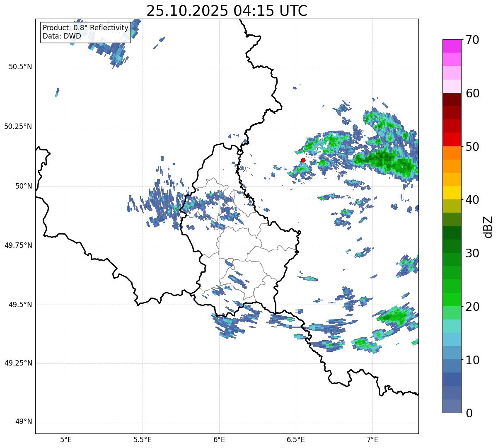498x448 pixels.
Task: Select 'Data: DWD' label text
Action: tap(62, 36)
